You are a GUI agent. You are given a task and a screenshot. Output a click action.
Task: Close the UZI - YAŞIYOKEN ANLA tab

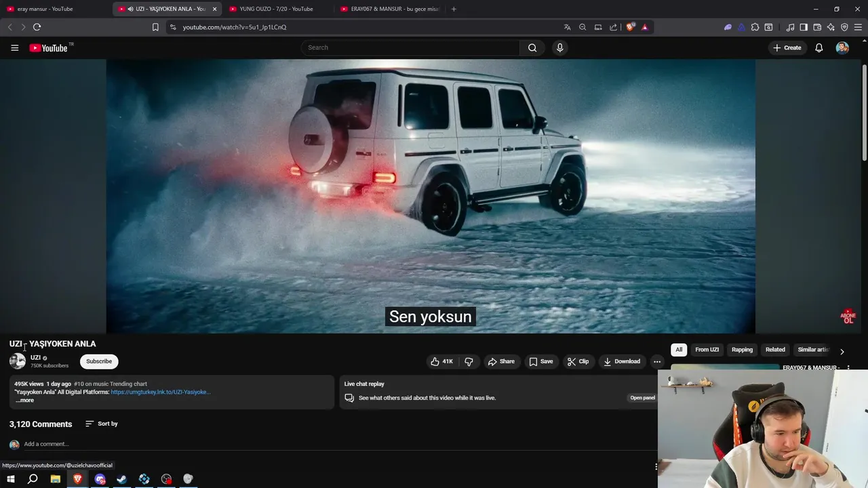pos(214,9)
